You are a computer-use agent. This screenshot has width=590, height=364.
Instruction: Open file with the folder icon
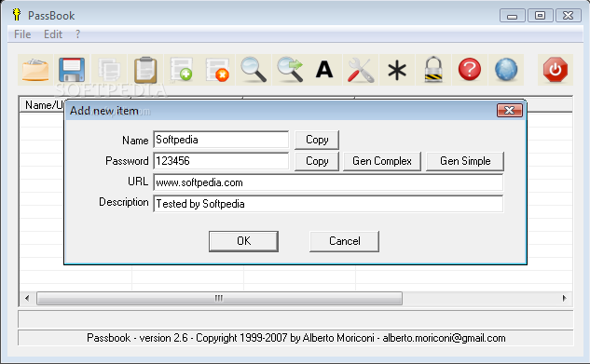pyautogui.click(x=35, y=70)
